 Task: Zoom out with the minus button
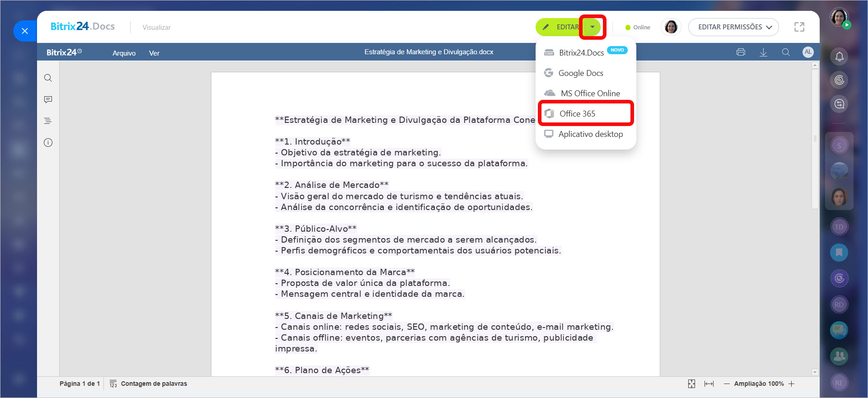point(727,384)
